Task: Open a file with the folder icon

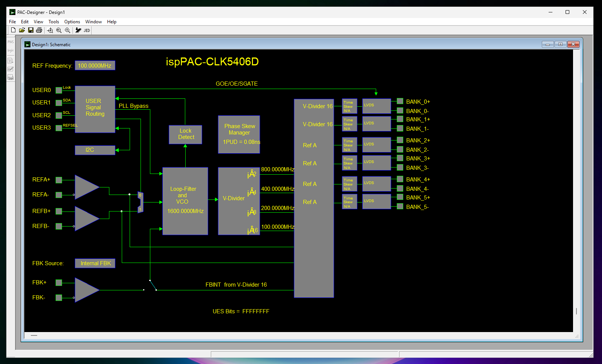Action: coord(22,30)
